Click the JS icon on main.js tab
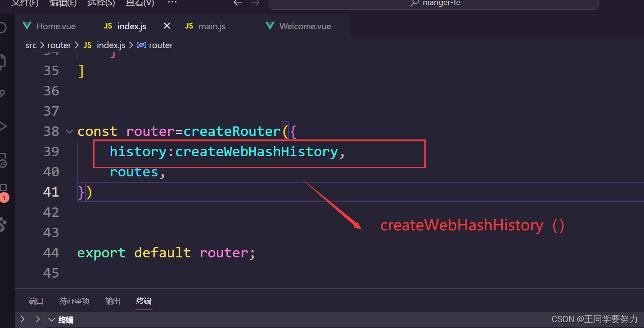Screen dimensions: 644x328 coord(189,26)
